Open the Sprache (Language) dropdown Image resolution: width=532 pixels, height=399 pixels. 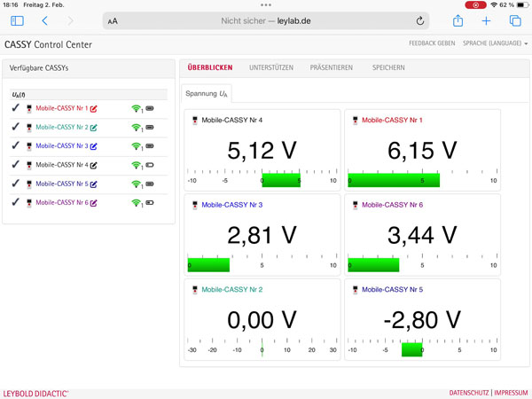495,43
